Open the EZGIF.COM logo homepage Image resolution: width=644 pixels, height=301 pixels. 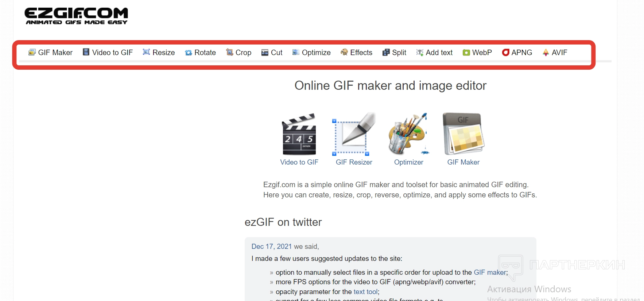(x=76, y=16)
